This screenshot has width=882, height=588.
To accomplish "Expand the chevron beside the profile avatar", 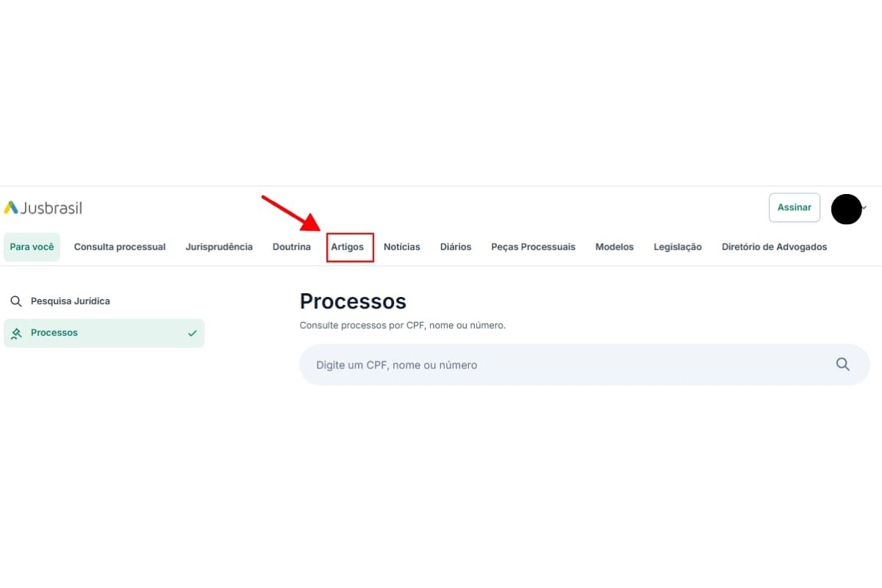I will point(864,208).
